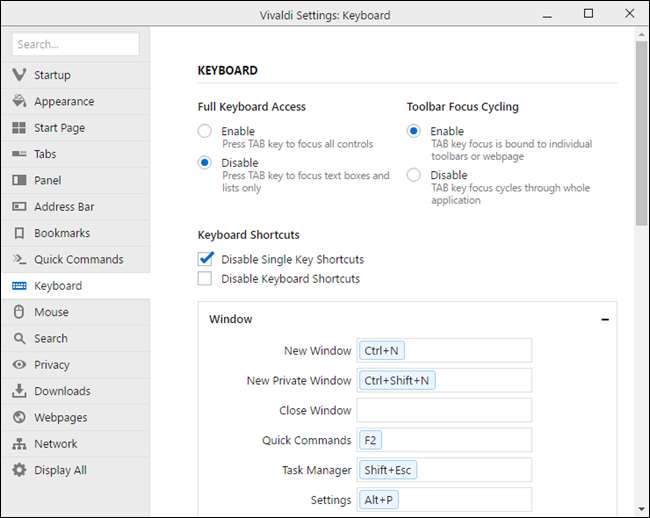This screenshot has width=650, height=518.
Task: Enable Full Keyboard Access radio button
Action: (x=205, y=131)
